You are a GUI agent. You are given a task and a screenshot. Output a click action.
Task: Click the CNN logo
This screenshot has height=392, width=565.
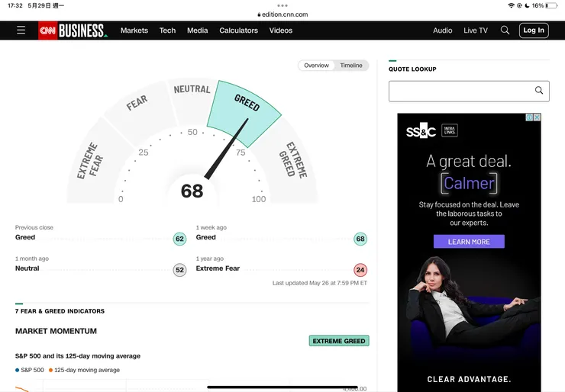[x=47, y=31]
